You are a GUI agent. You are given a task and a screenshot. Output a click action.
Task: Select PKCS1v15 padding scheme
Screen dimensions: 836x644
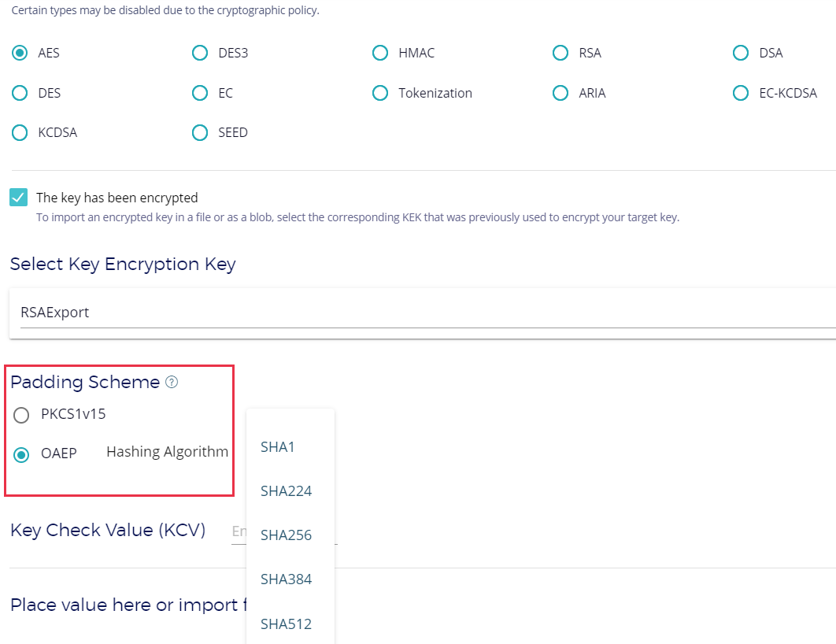tap(22, 415)
